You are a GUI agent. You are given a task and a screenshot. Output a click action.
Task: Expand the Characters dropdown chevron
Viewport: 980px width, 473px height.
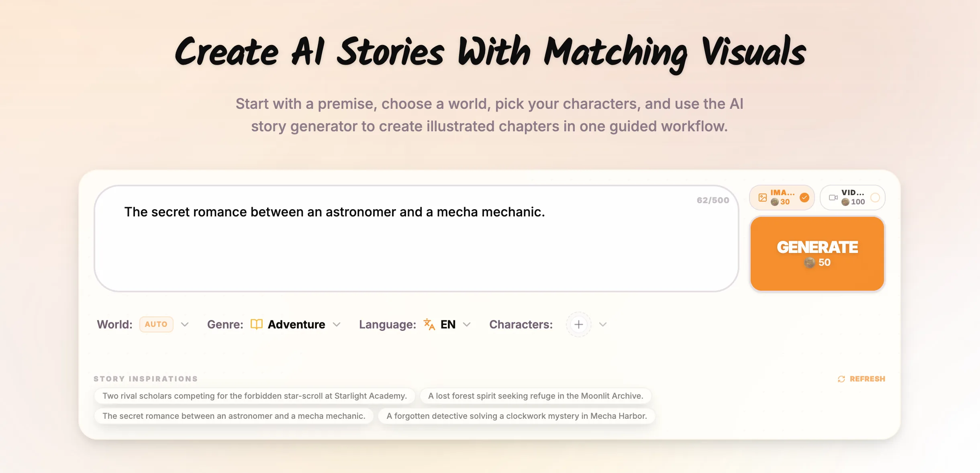click(x=602, y=324)
